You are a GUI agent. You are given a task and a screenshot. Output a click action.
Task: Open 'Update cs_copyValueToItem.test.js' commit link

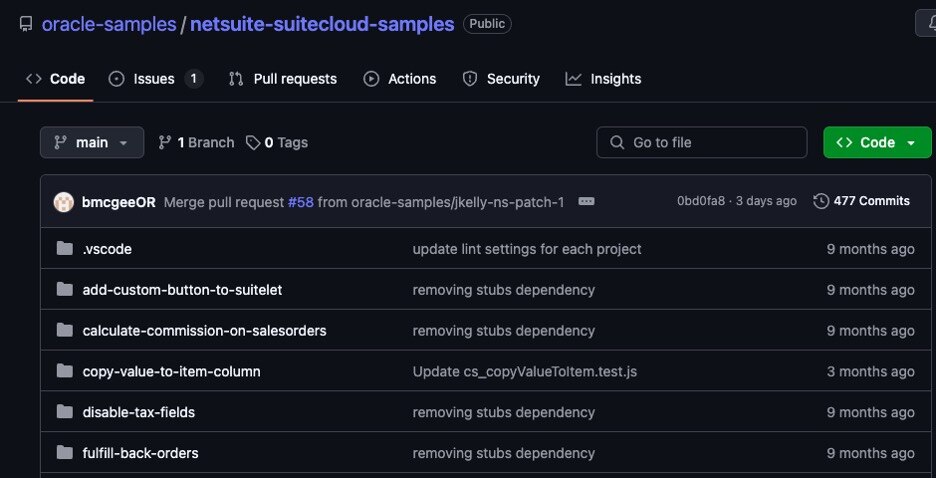coord(525,372)
